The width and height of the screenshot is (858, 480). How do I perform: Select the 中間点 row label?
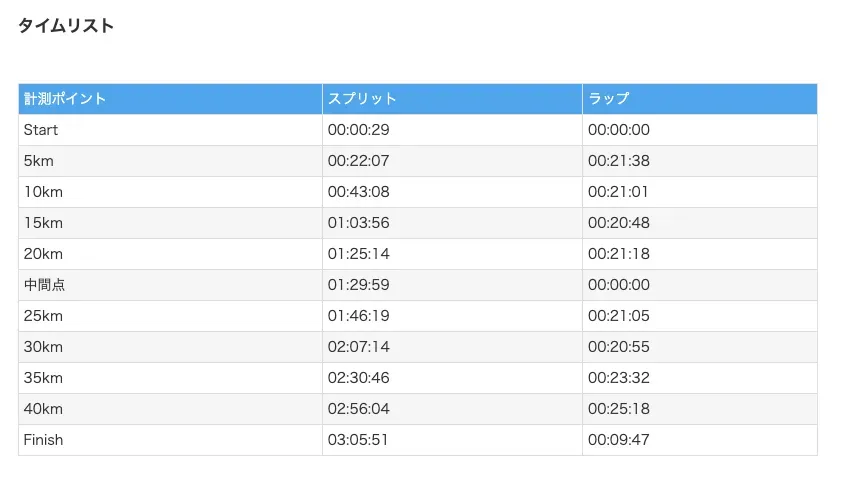point(44,285)
